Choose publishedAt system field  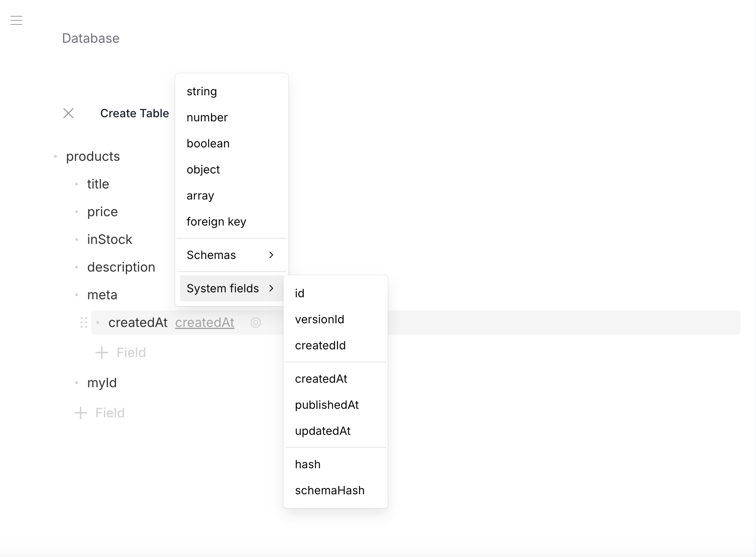(327, 405)
